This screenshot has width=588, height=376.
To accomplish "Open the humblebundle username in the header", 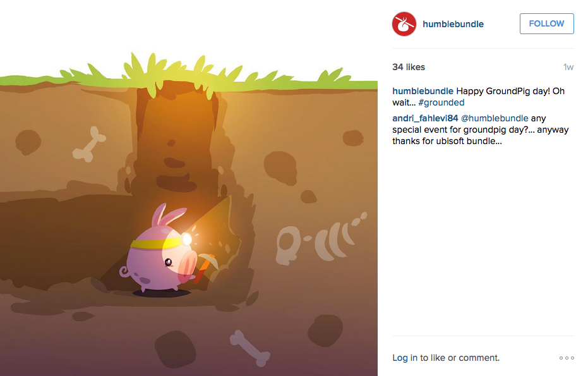I will (x=453, y=24).
